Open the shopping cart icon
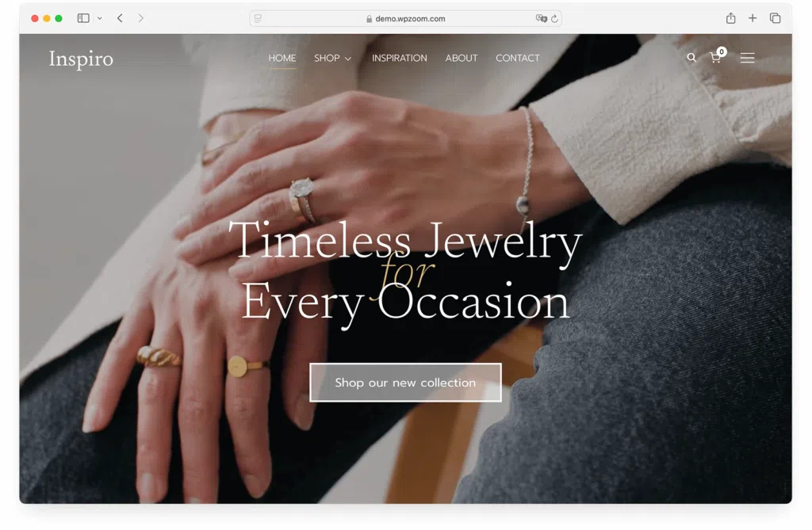The width and height of the screenshot is (812, 530). click(x=717, y=56)
